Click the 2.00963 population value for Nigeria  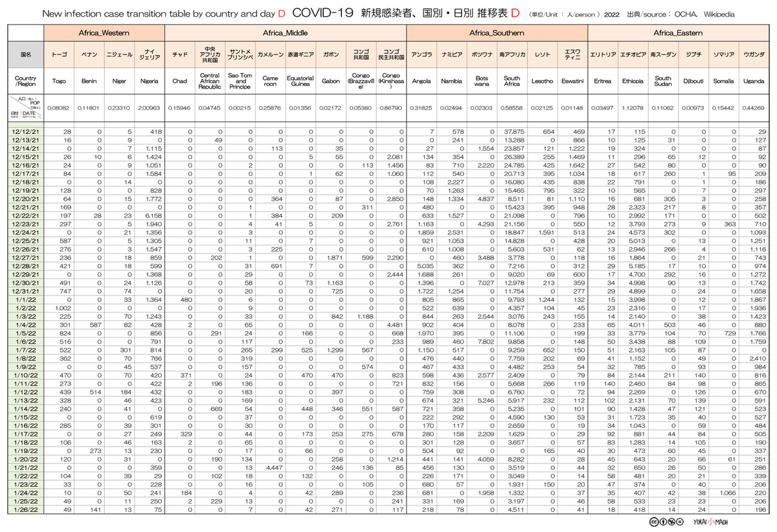(150, 108)
